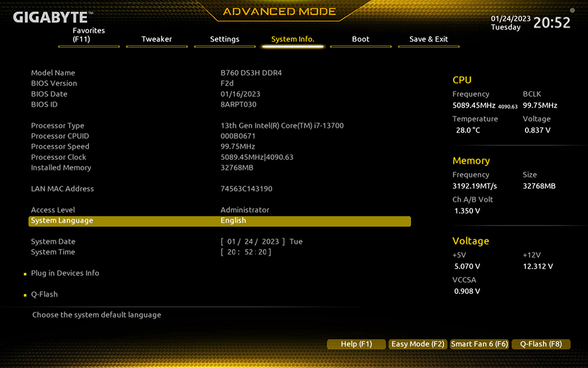Screen dimensions: 588x368
Task: Open the Q-Flash menu entry in list
Action: pyautogui.click(x=44, y=294)
